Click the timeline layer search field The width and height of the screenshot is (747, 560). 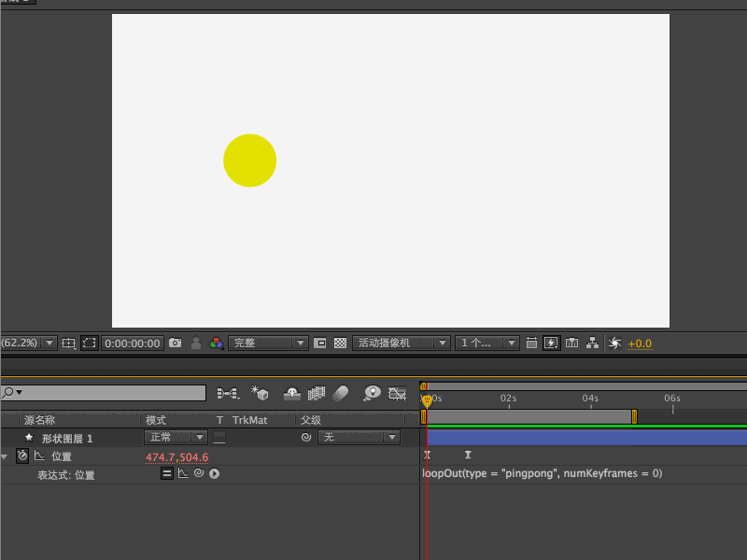pyautogui.click(x=104, y=392)
